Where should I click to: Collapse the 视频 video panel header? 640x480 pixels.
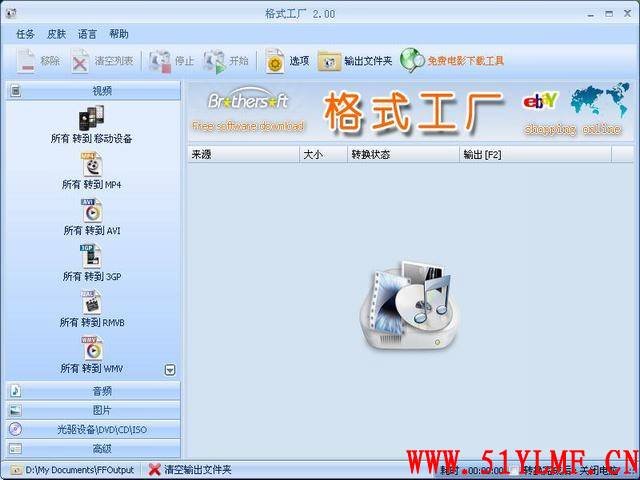pos(93,91)
